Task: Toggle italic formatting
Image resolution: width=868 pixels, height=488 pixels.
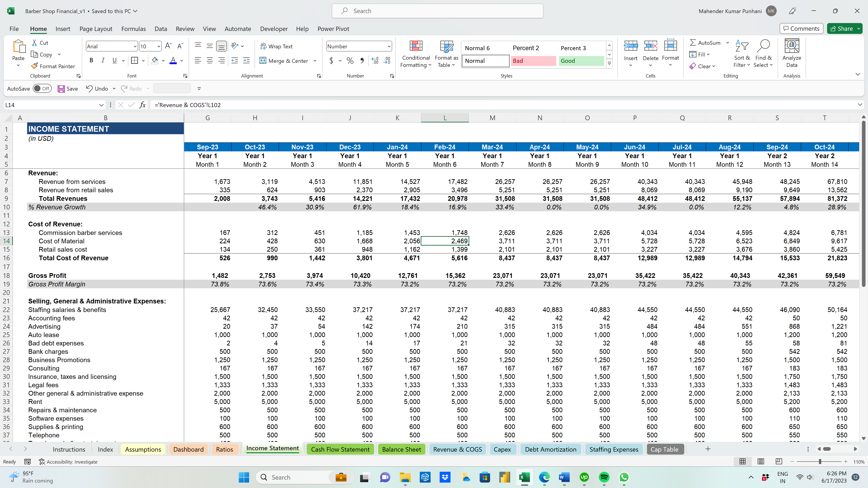Action: pos(103,60)
